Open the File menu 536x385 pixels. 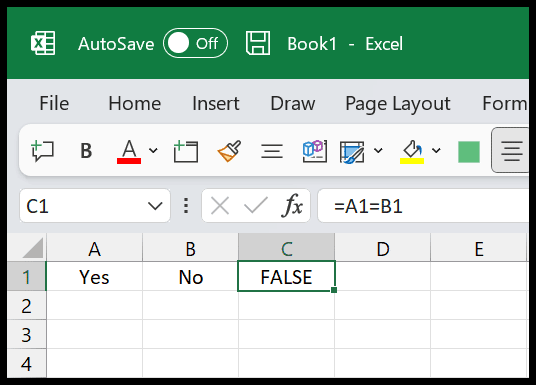click(54, 103)
